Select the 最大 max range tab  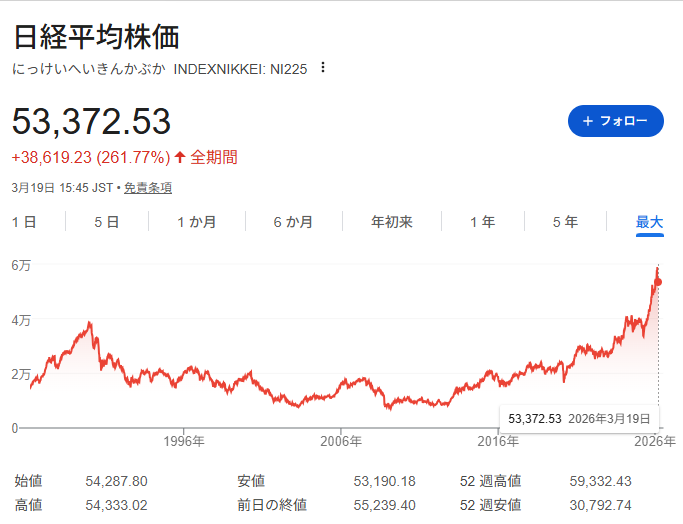(650, 222)
